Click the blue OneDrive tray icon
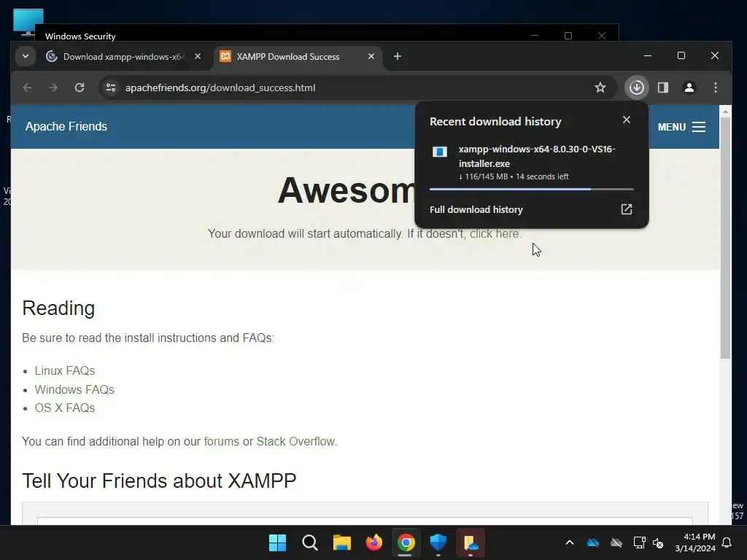 (x=593, y=542)
